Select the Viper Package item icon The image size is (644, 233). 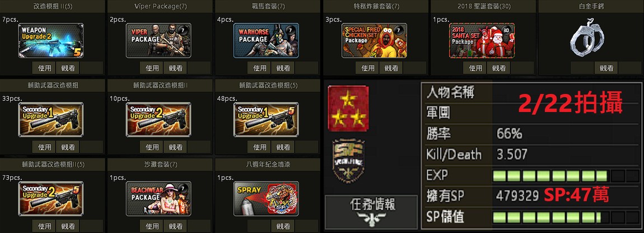pyautogui.click(x=158, y=40)
